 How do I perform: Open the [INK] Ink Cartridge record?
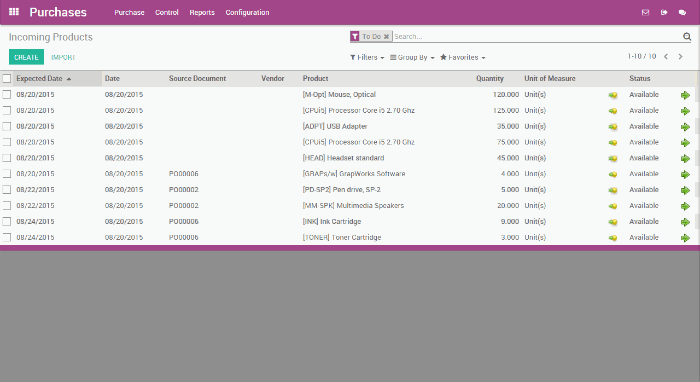coord(332,221)
